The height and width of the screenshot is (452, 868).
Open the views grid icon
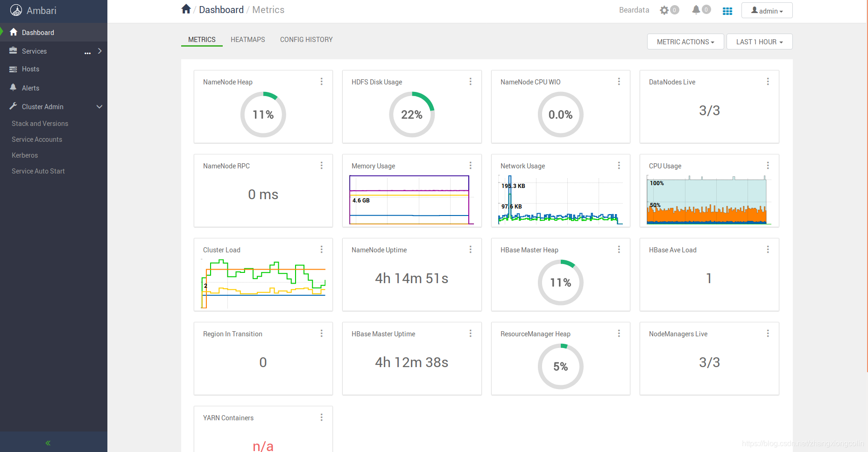point(727,11)
